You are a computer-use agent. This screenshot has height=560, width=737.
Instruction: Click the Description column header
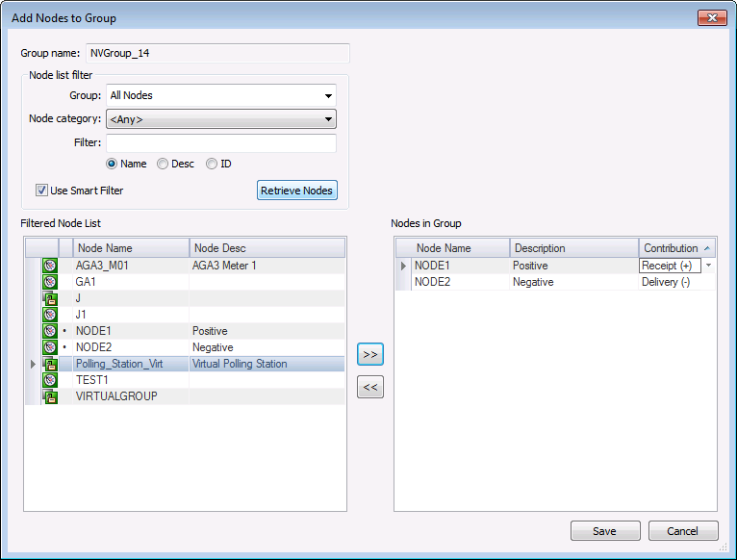pyautogui.click(x=573, y=248)
